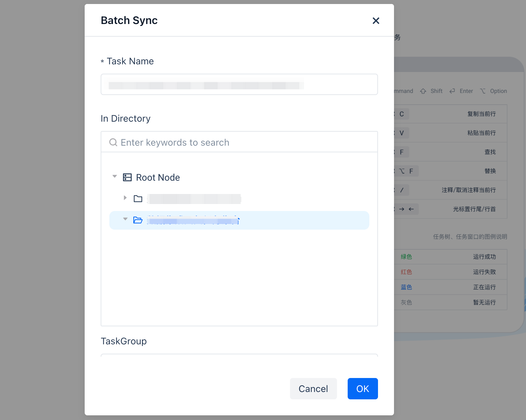Select the Root Node label
Image resolution: width=526 pixels, height=420 pixels.
tap(158, 177)
